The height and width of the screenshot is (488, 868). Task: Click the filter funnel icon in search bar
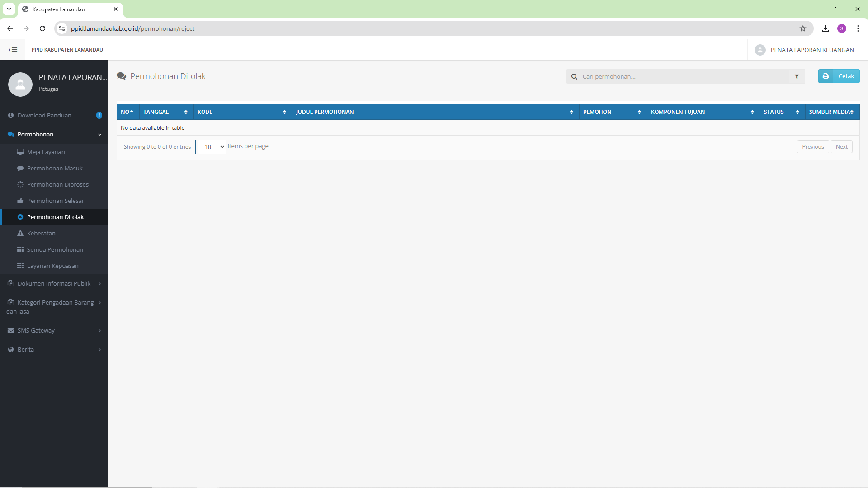(x=797, y=77)
